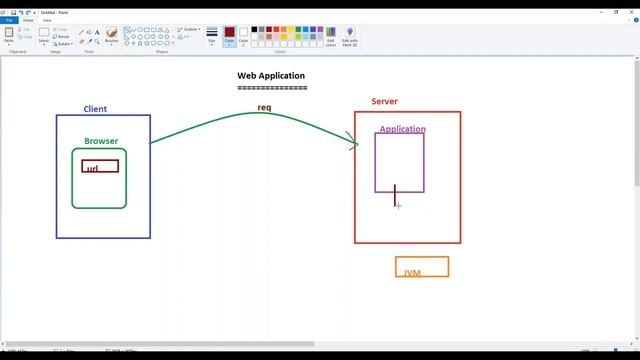Screen dimensions: 640x360
Task: Open the Select options dropdown arrow
Action: [44, 44]
